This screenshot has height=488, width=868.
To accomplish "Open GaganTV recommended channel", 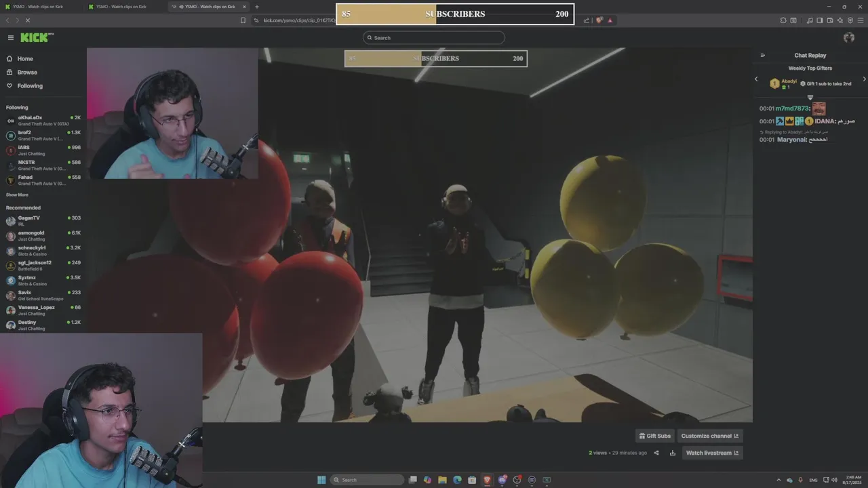I will 43,221.
